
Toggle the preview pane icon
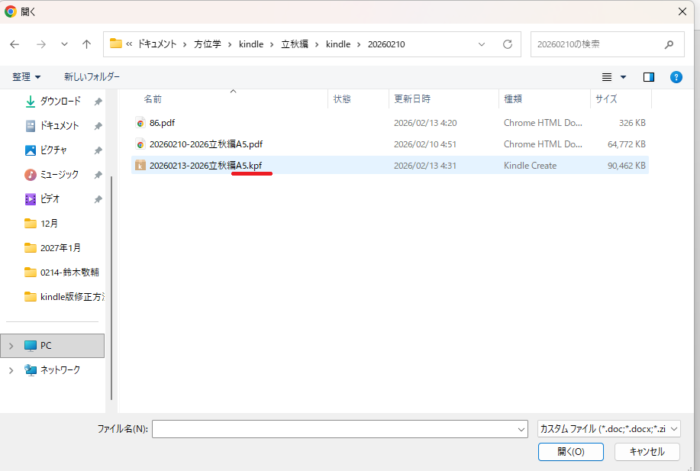pos(648,77)
